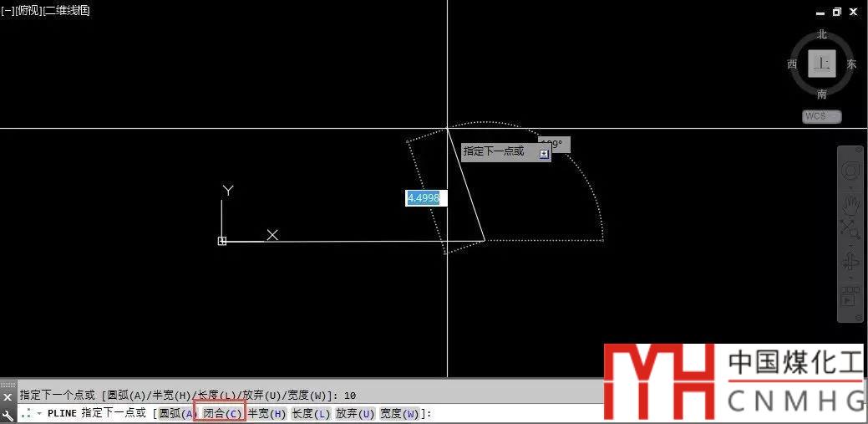Click the command line drag grip handle
The height and width of the screenshot is (424, 868).
(x=8, y=384)
